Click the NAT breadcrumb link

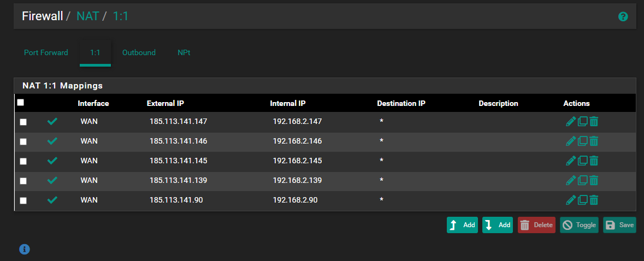[x=87, y=16]
